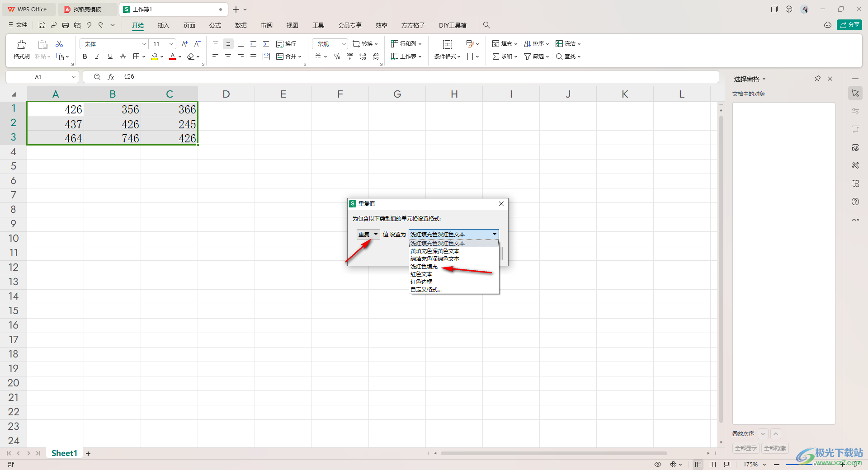Click the horizontal scrollbar

coord(554,453)
